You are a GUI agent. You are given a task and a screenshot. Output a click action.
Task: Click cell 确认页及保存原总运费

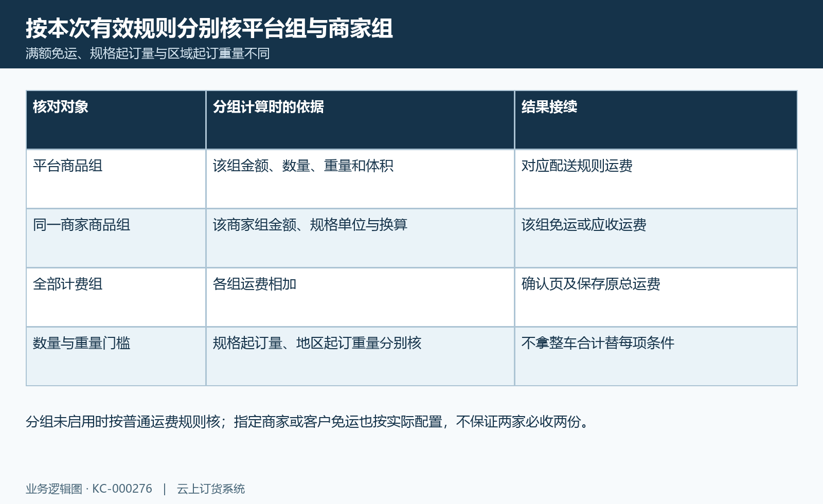point(656,297)
